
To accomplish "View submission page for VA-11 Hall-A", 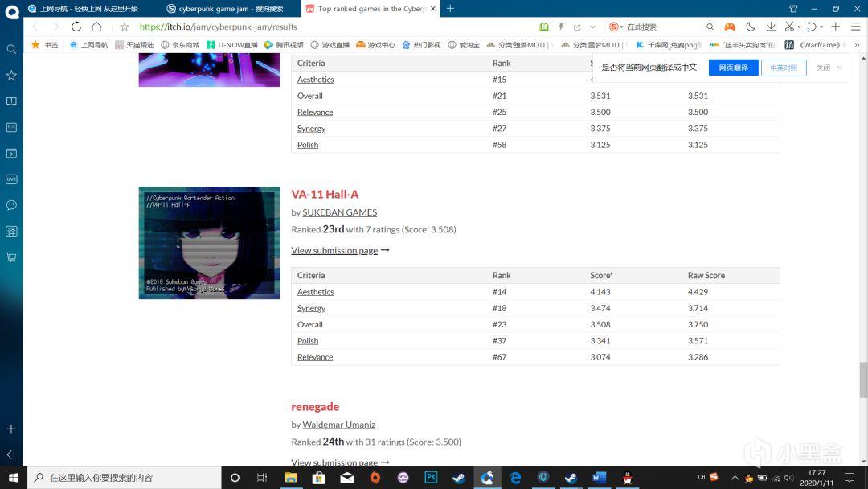I will click(x=340, y=250).
